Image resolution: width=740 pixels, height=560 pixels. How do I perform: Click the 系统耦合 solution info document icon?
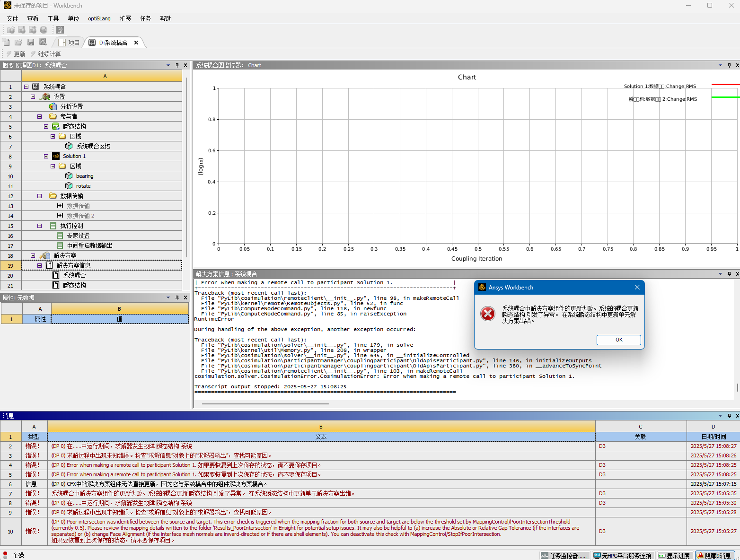coord(56,275)
